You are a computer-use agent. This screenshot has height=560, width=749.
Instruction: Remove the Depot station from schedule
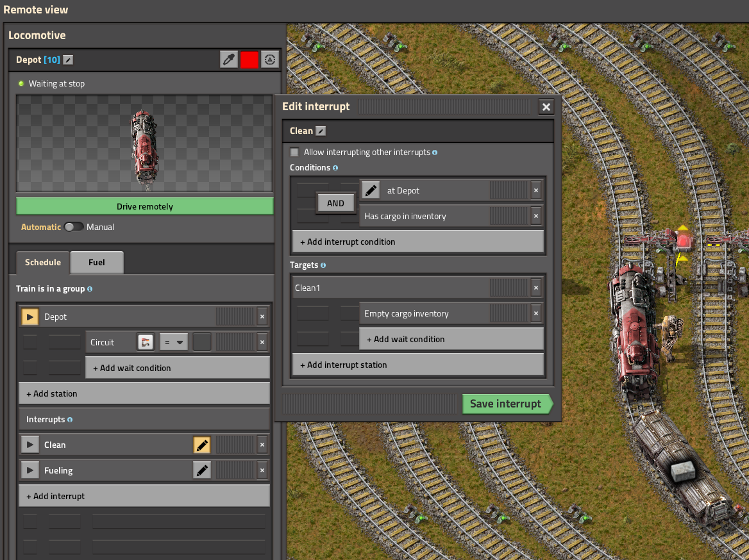[262, 317]
